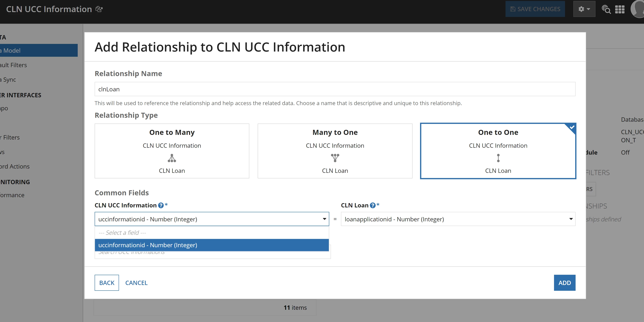Click the BACK button

click(x=107, y=283)
